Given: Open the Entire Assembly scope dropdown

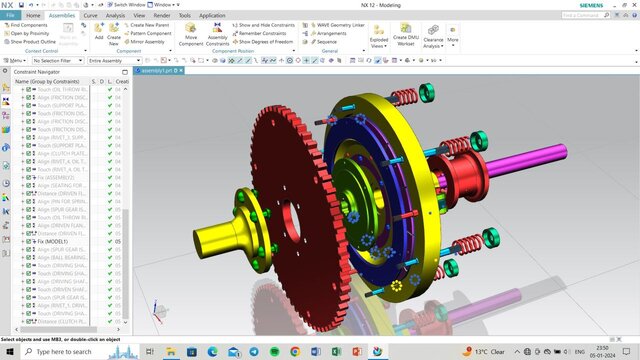Looking at the screenshot, I should coord(115,60).
